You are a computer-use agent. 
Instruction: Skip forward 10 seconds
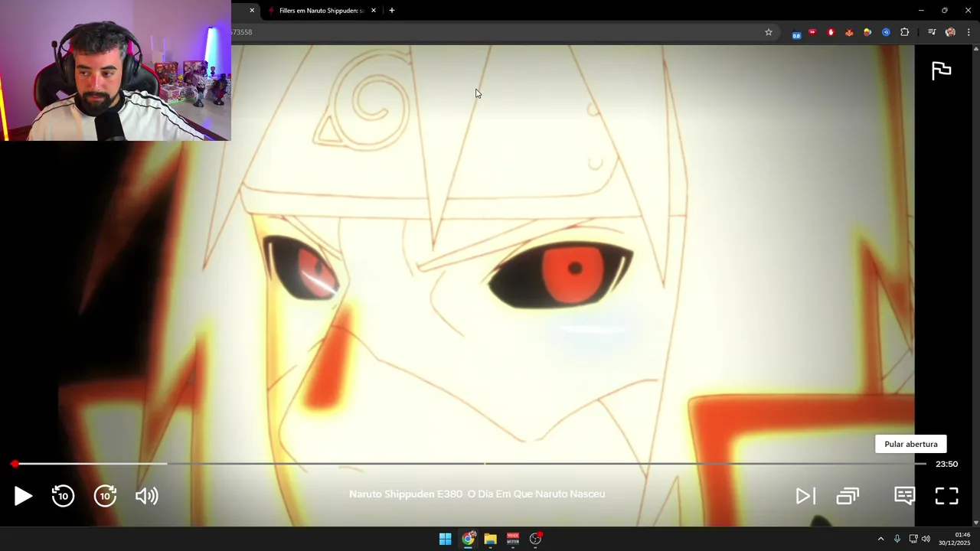pos(105,496)
